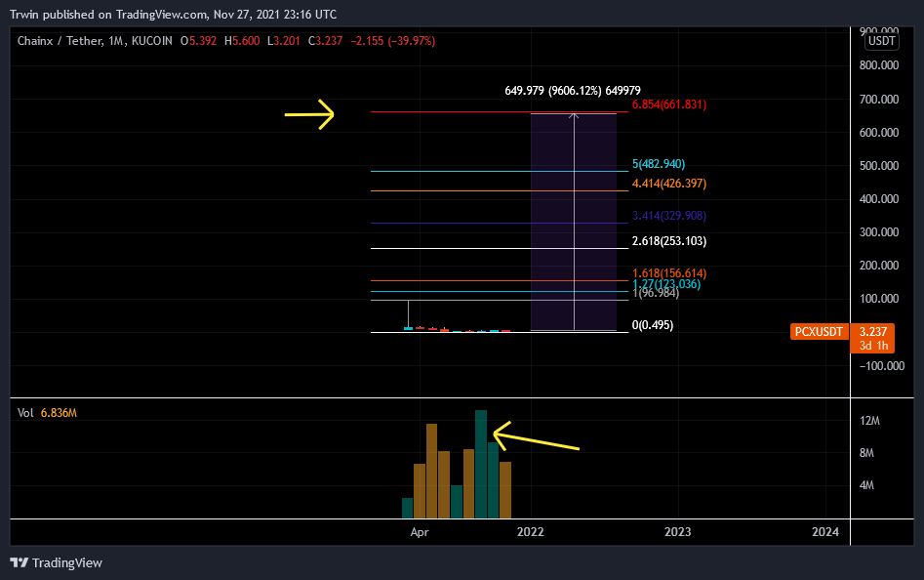Click the change value −2.155 (−39.97%)
924x580 pixels.
(393, 41)
